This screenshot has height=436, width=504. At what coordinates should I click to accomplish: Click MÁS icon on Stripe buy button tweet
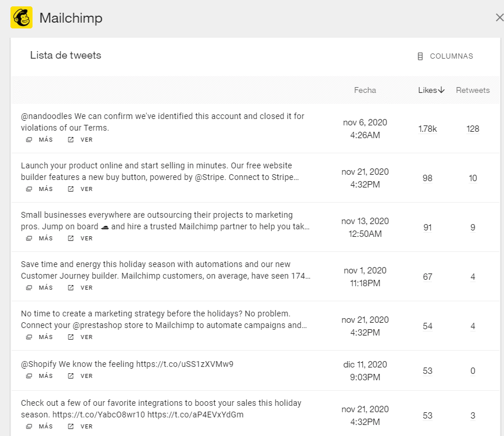(x=29, y=189)
